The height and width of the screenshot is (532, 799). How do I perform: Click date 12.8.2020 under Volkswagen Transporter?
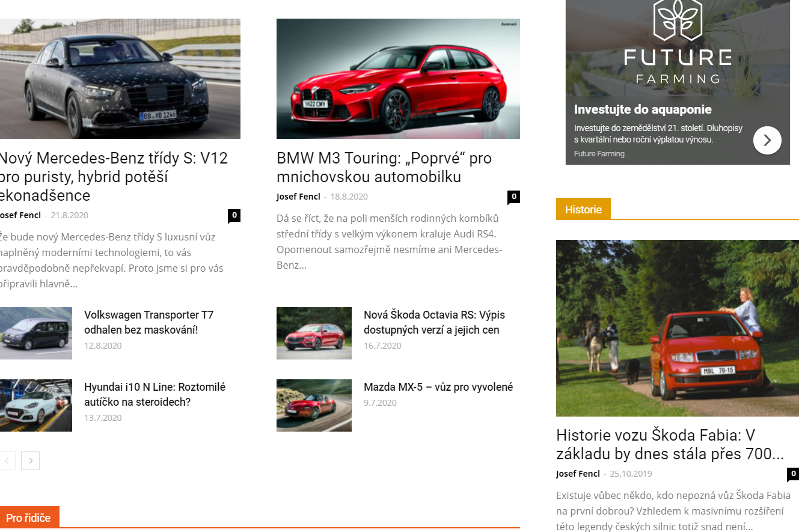[x=103, y=346]
